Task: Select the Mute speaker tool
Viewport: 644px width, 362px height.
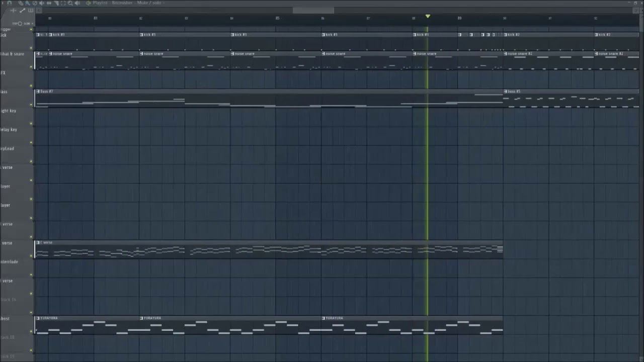Action: tap(42, 3)
